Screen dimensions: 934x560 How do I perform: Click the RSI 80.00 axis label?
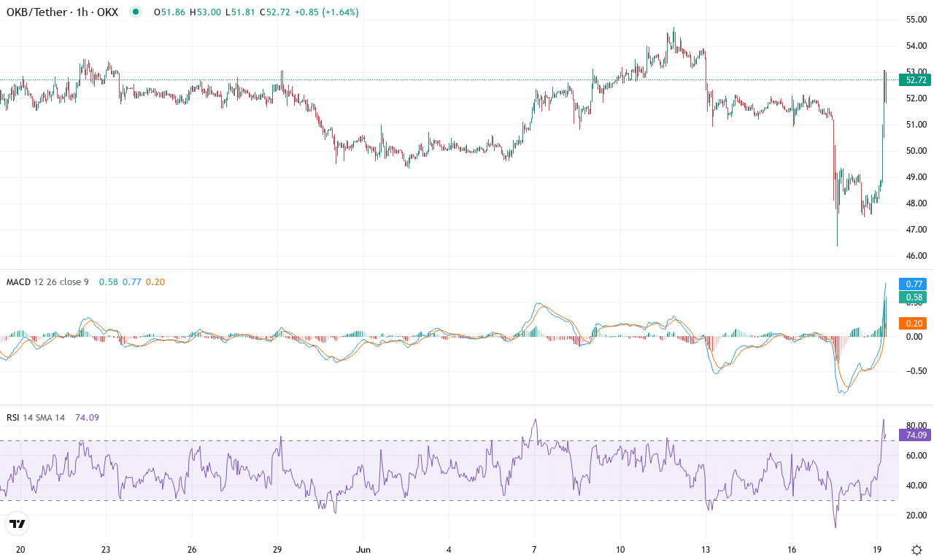[x=916, y=426]
